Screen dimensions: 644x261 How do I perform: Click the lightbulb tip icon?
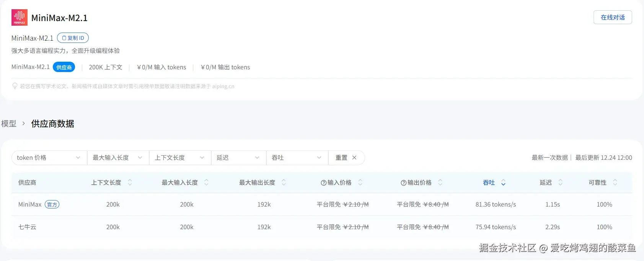(x=15, y=86)
